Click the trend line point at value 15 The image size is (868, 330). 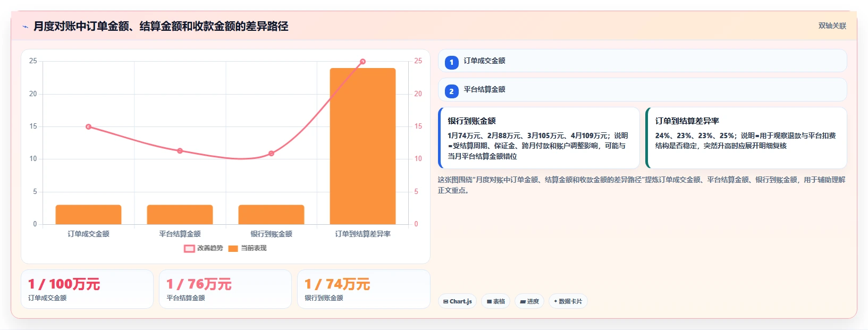[x=88, y=126]
